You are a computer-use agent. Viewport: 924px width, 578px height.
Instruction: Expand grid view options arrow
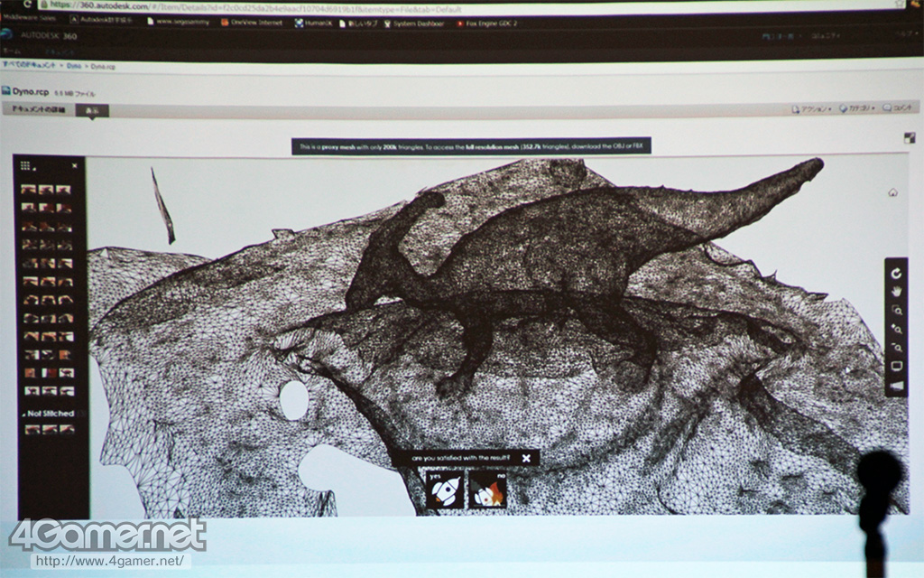[33, 169]
